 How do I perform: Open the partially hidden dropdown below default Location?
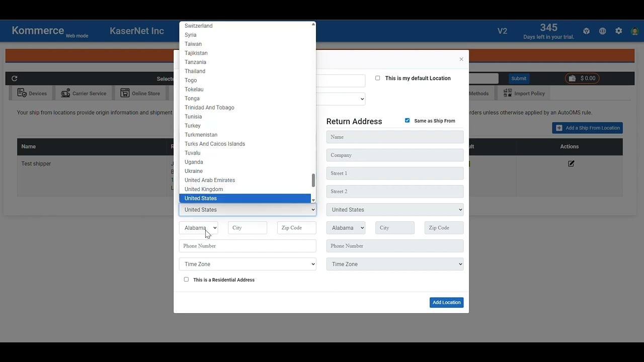[x=341, y=99]
